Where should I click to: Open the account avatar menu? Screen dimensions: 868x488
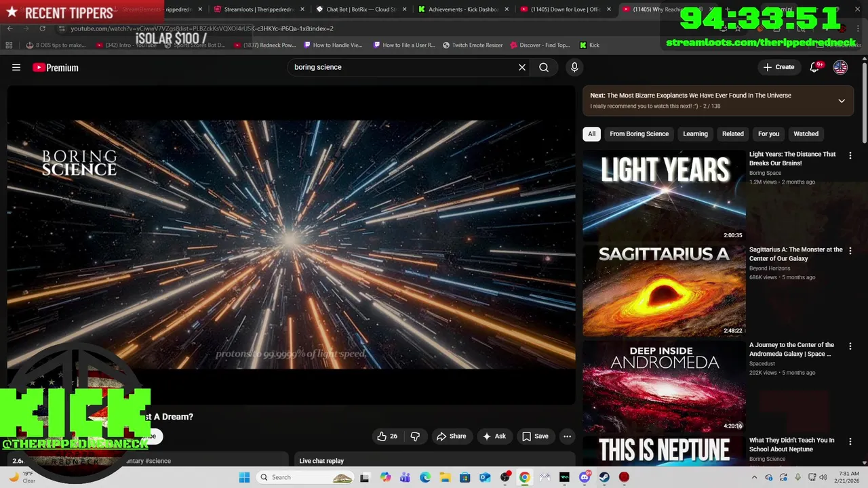pyautogui.click(x=840, y=67)
